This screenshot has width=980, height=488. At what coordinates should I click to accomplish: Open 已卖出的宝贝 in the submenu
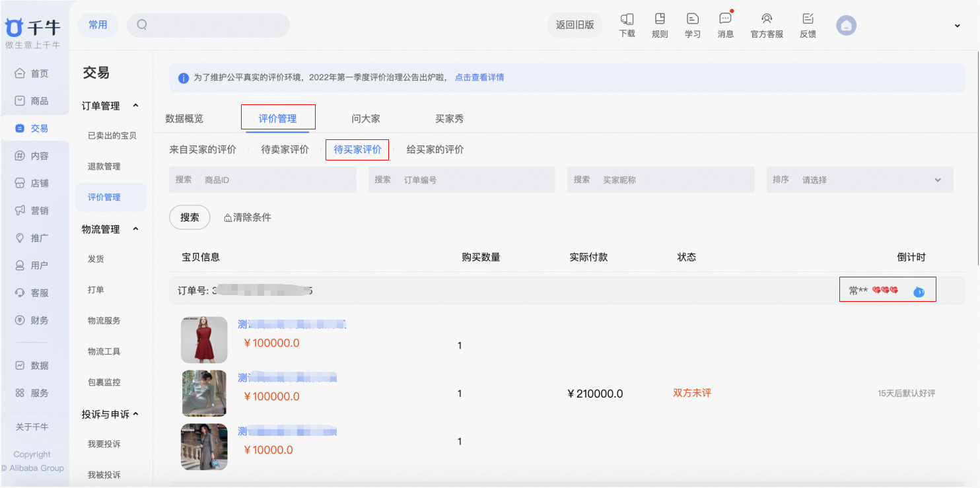112,135
